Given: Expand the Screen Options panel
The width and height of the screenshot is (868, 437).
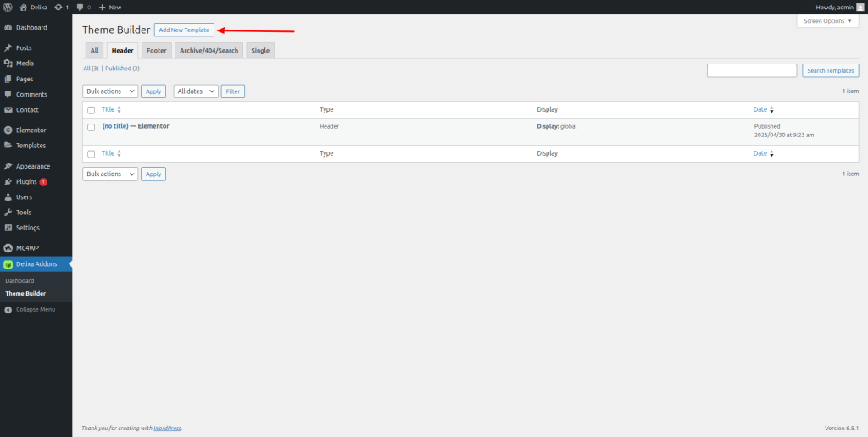Looking at the screenshot, I should pos(827,21).
